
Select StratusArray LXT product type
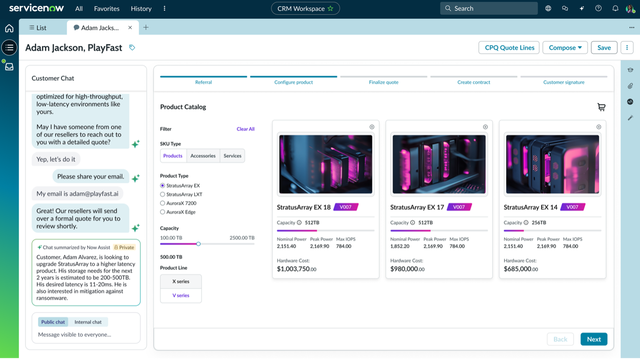coord(162,194)
